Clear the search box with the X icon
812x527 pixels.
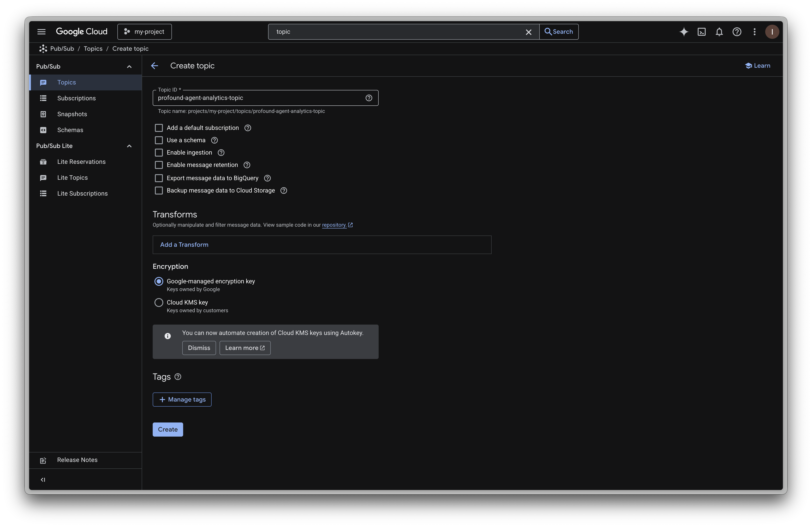coord(528,32)
